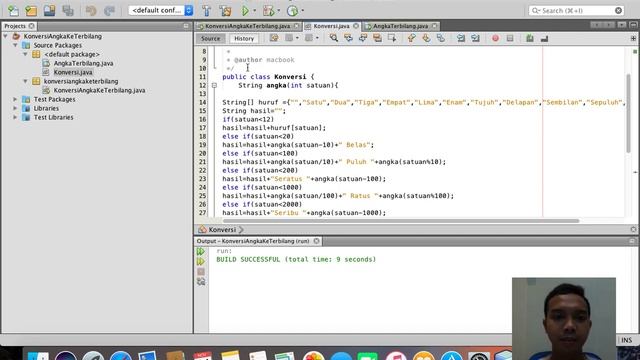
Task: Click the Next Bookmark icon
Action: (x=426, y=38)
